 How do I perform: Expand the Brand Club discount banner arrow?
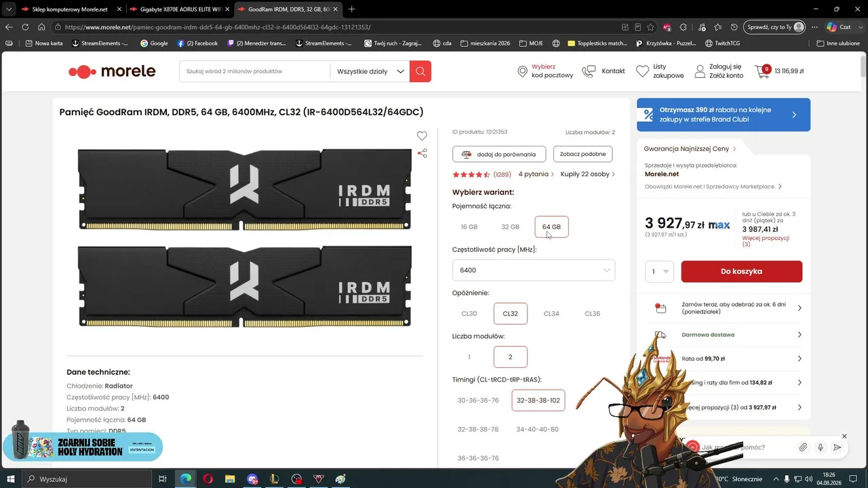[x=794, y=115]
